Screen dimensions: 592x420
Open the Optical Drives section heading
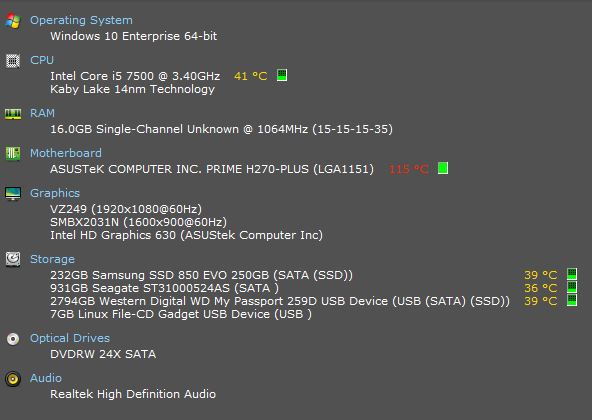coord(70,338)
